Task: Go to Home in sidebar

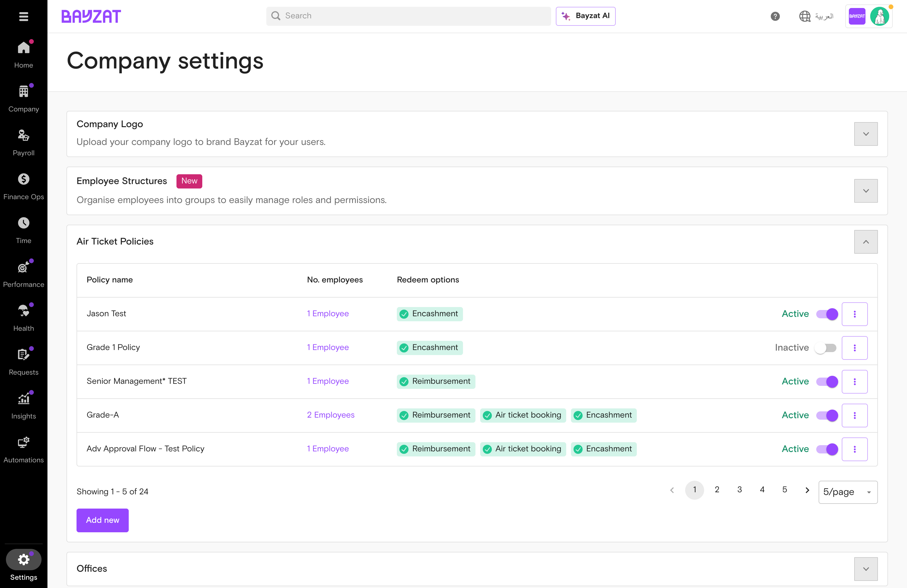Action: (x=24, y=55)
